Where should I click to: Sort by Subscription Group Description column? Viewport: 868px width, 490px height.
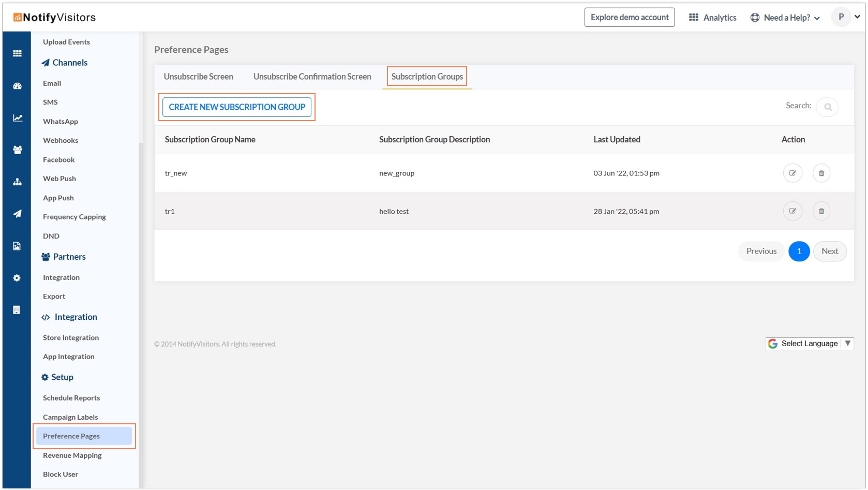point(435,140)
